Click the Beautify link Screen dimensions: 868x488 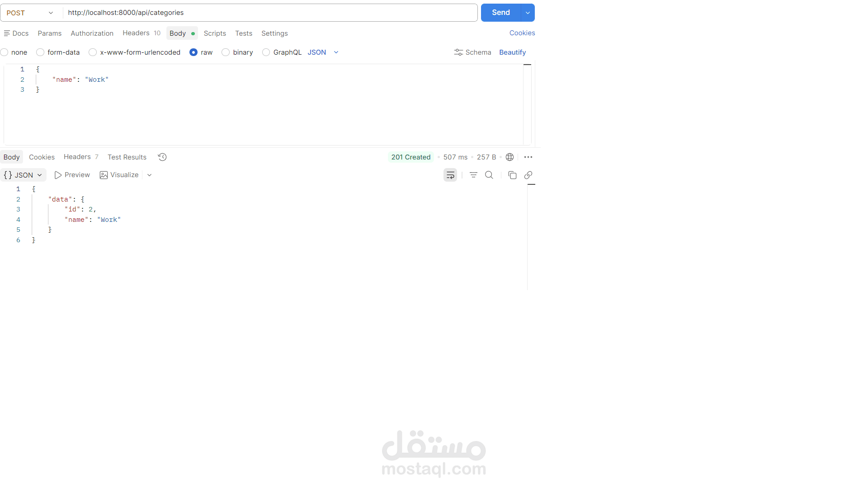(x=512, y=52)
